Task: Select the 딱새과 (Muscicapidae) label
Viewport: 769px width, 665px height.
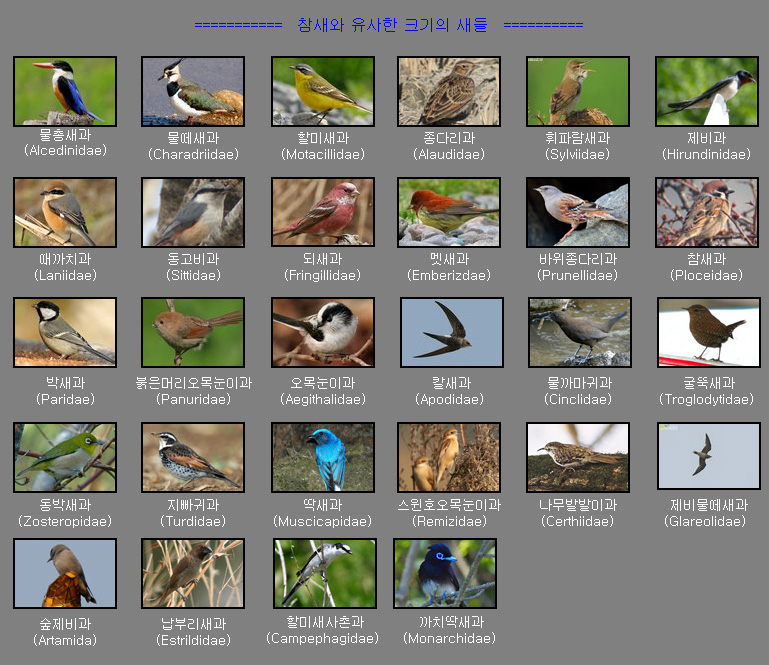Action: click(322, 512)
